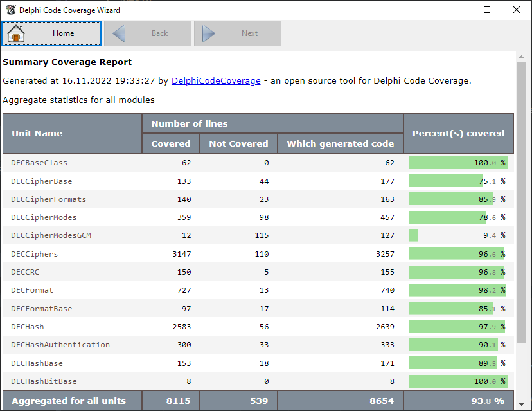Select the DECFormatBase unit name
This screenshot has height=411, width=532.
coord(41,309)
